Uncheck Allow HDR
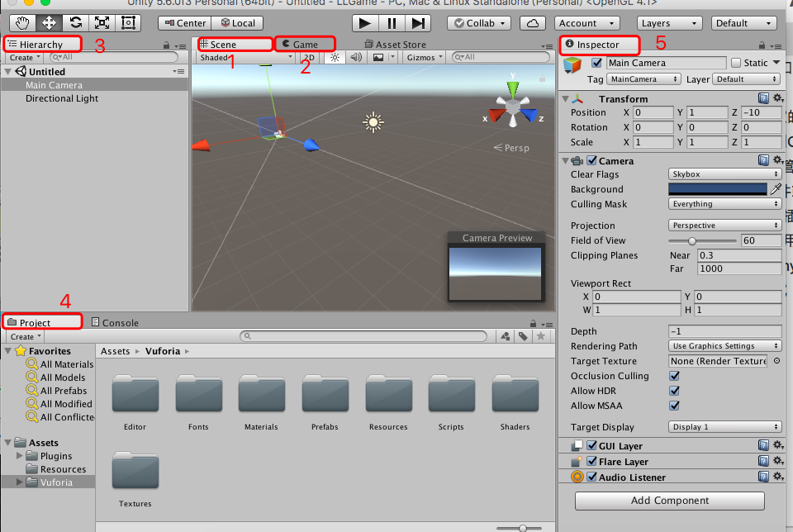The width and height of the screenshot is (793, 532). 674,391
